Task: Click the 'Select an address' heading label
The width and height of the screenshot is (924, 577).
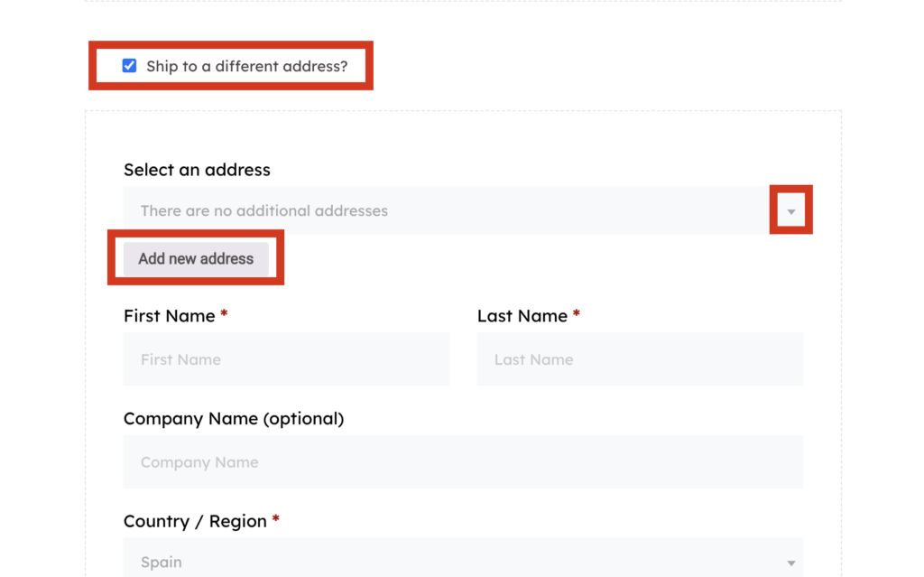Action: point(197,170)
